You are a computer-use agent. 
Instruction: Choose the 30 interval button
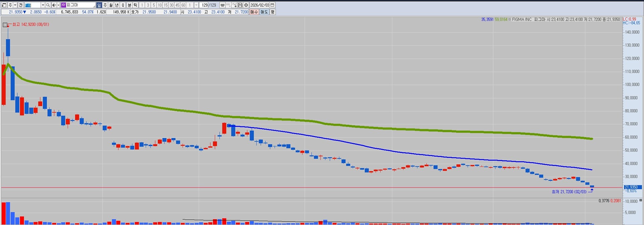click(171, 5)
